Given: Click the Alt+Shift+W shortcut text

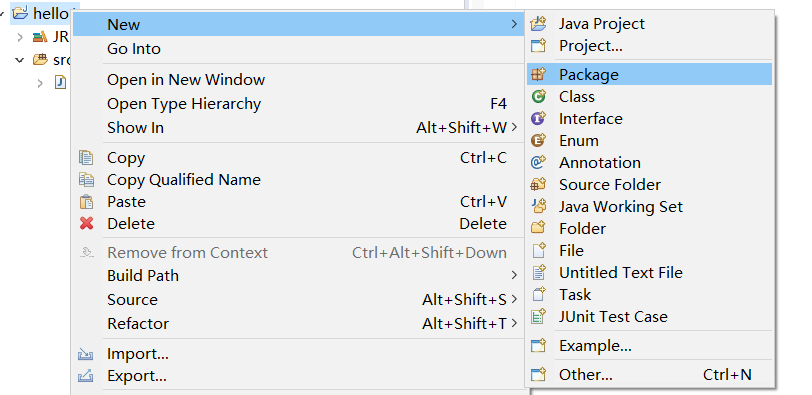Looking at the screenshot, I should (x=461, y=128).
